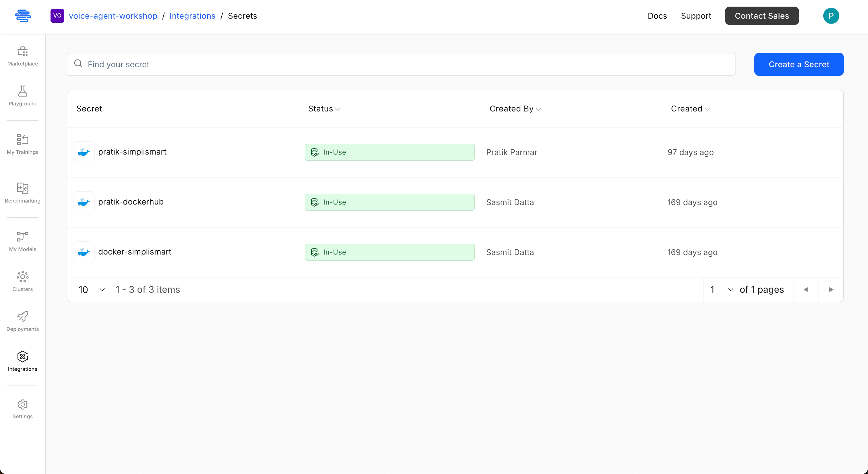Open the Playground flask icon
The width and height of the screenshot is (868, 474).
[23, 91]
